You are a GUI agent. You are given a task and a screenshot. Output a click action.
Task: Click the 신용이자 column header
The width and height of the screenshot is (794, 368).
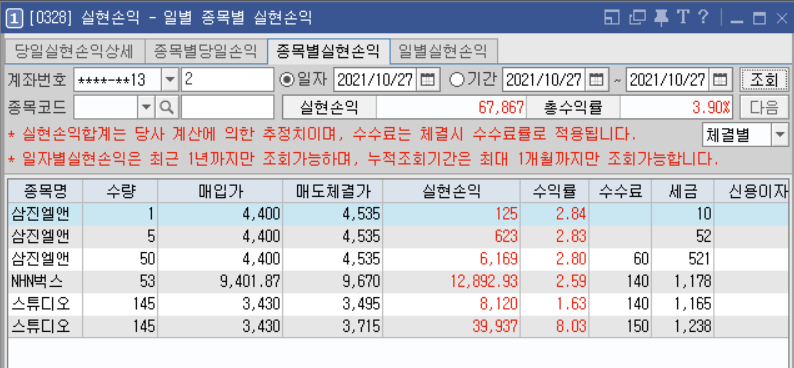click(x=751, y=191)
